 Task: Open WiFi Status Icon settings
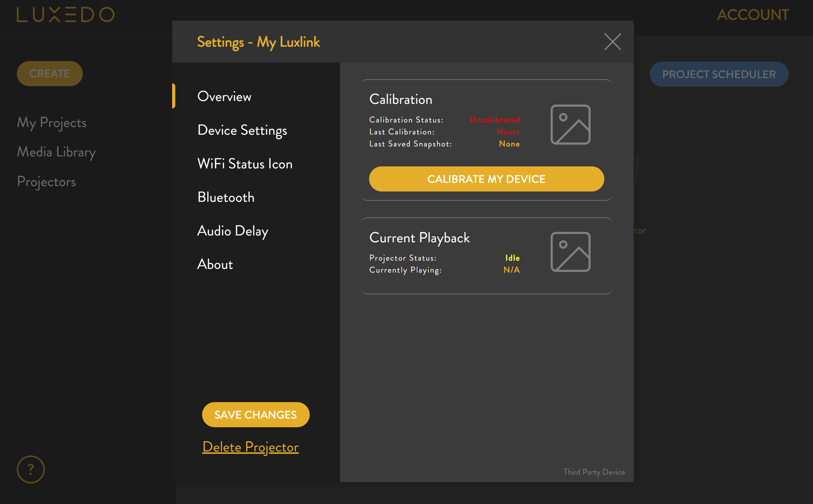[x=245, y=164]
